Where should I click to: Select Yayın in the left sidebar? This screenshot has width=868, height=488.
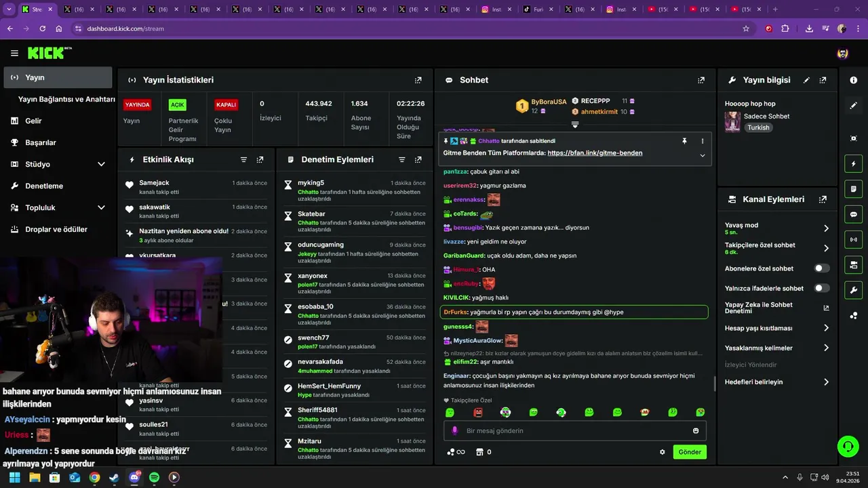(58, 77)
